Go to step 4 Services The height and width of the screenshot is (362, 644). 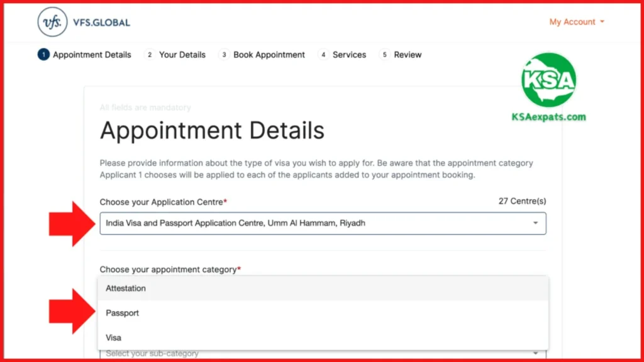tap(341, 55)
